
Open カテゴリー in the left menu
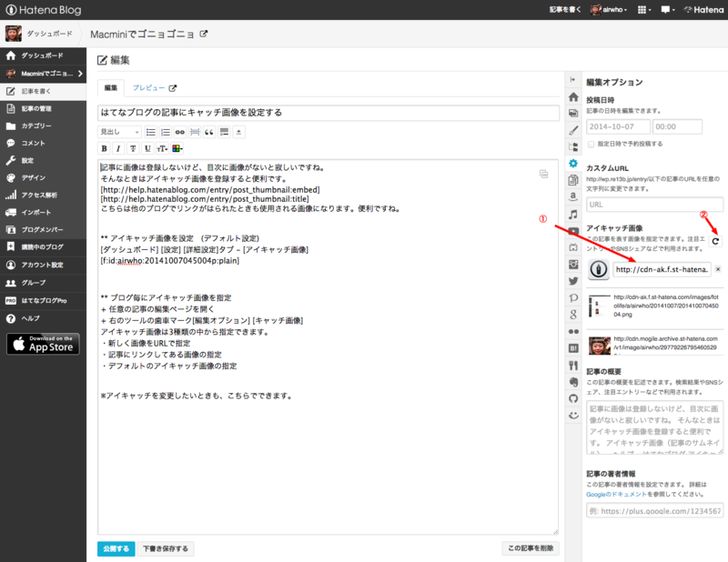pyautogui.click(x=43, y=125)
